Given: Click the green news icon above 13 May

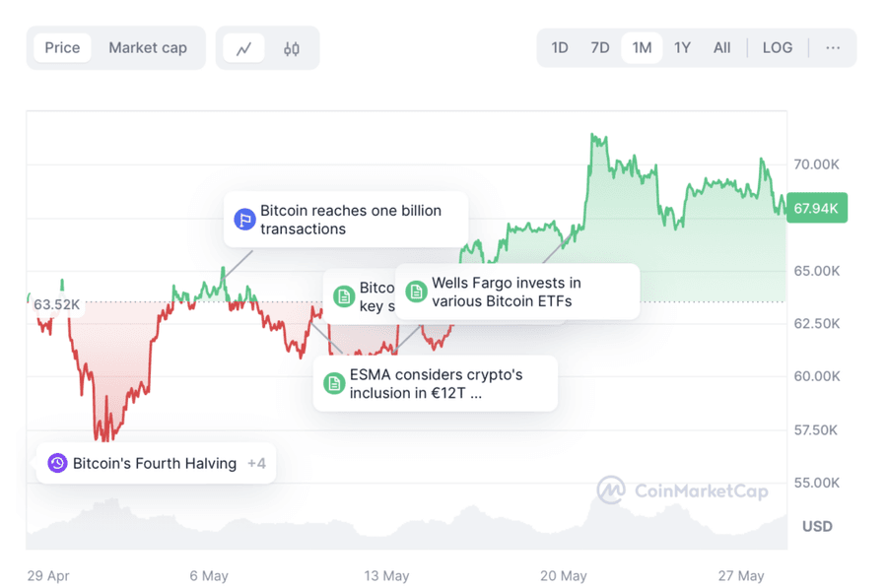Looking at the screenshot, I should tap(343, 295).
